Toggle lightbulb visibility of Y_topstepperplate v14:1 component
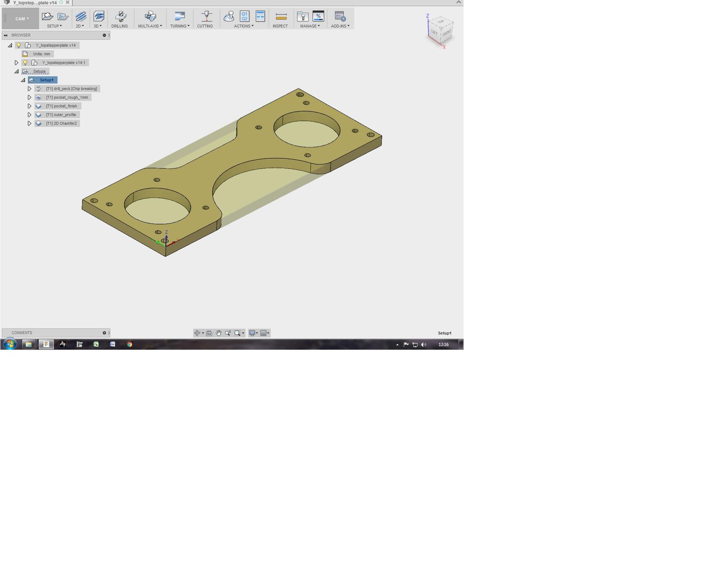This screenshot has width=728, height=588. [x=25, y=63]
